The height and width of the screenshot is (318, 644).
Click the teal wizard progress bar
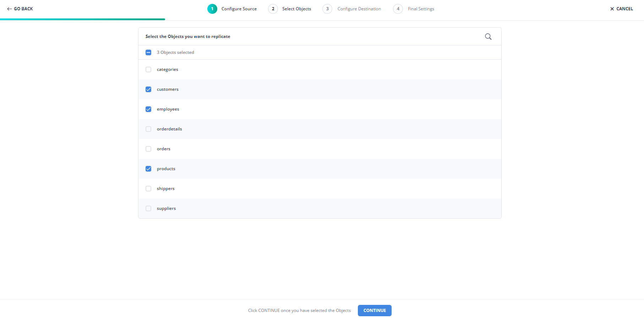coord(82,19)
